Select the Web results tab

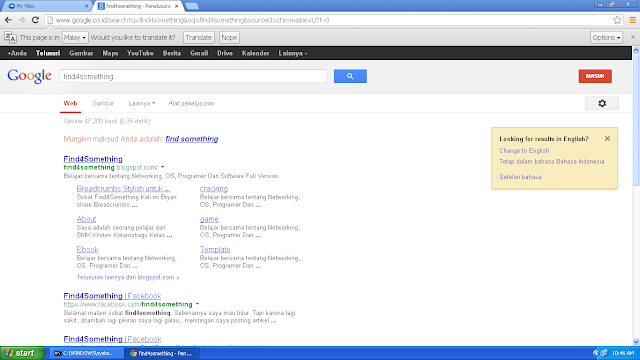pos(70,103)
